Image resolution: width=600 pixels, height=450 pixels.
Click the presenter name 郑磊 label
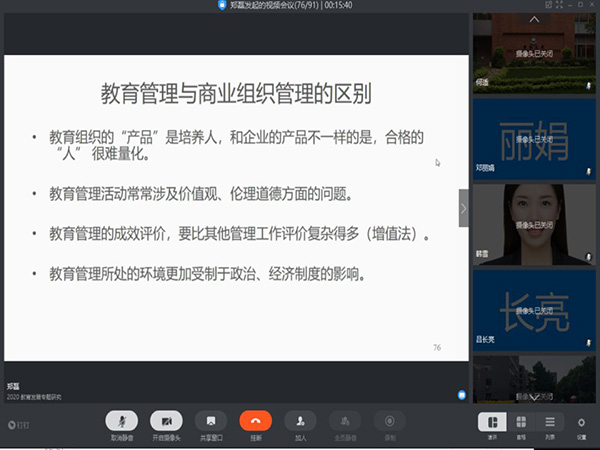pyautogui.click(x=13, y=386)
